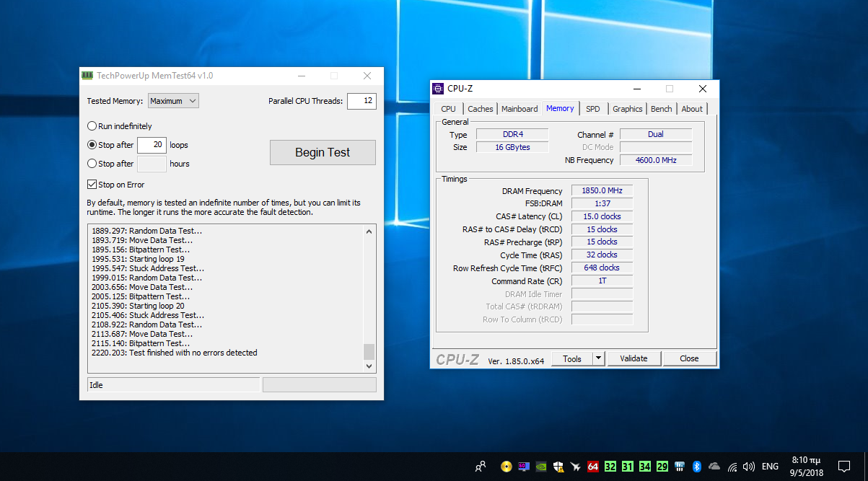Click the MemTest64 progress bar
Screen dimensions: 868x481
(x=320, y=385)
